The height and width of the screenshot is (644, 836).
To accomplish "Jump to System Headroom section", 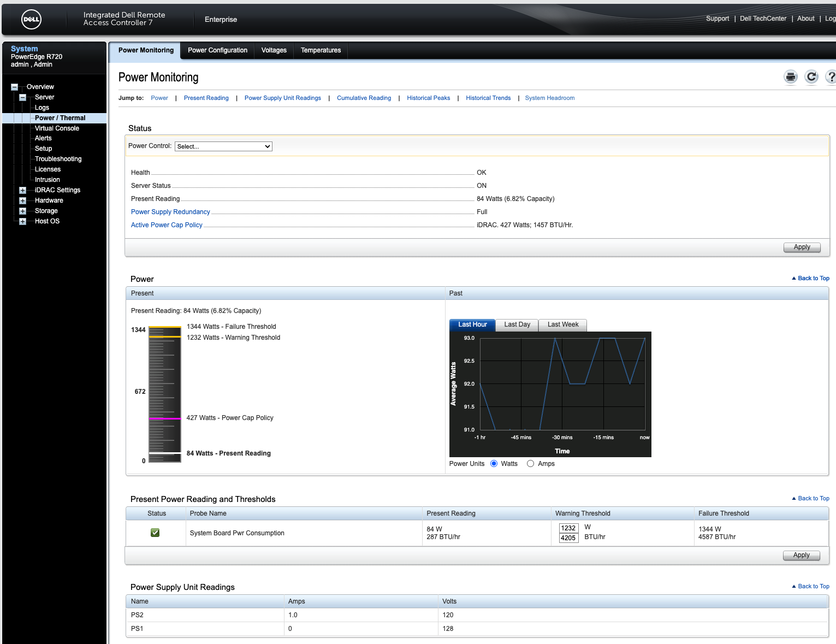I will pos(549,98).
